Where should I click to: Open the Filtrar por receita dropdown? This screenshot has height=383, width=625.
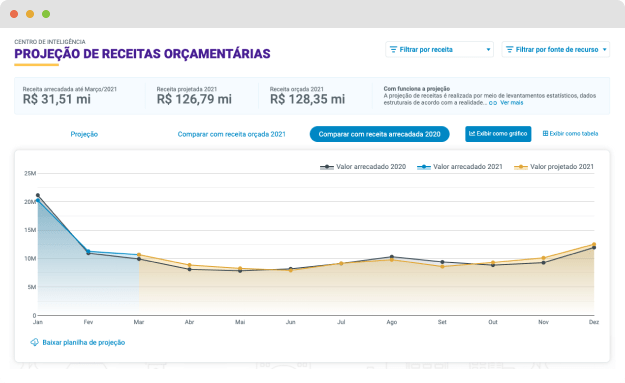[x=439, y=49]
